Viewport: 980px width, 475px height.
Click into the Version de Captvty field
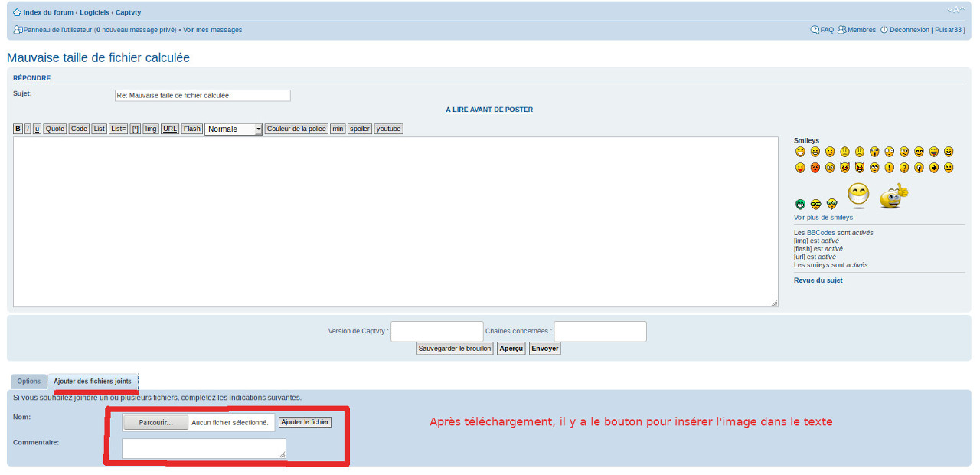click(437, 331)
